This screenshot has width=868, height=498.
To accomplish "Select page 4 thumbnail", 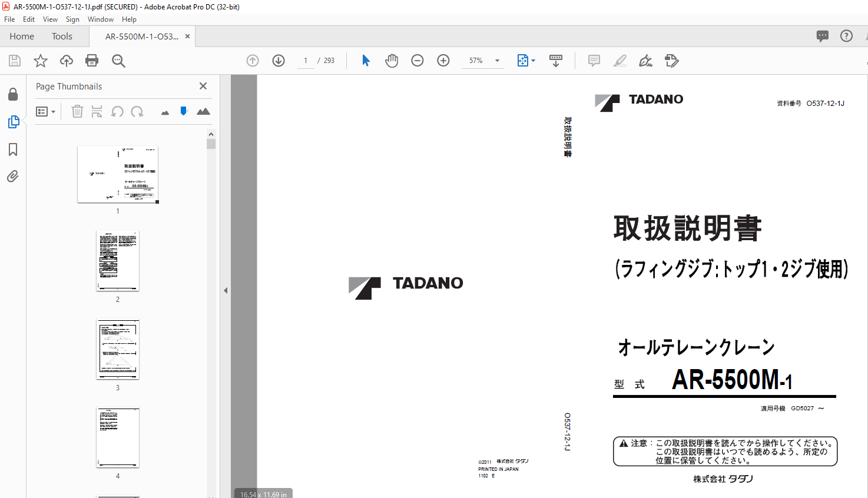I will [x=118, y=437].
